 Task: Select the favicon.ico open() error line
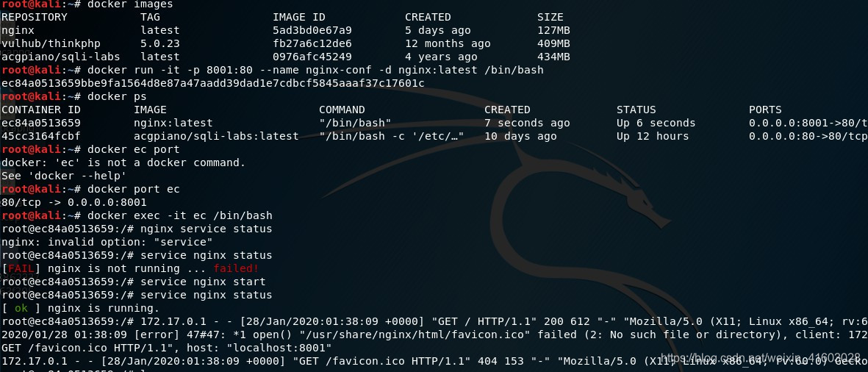tap(434, 335)
